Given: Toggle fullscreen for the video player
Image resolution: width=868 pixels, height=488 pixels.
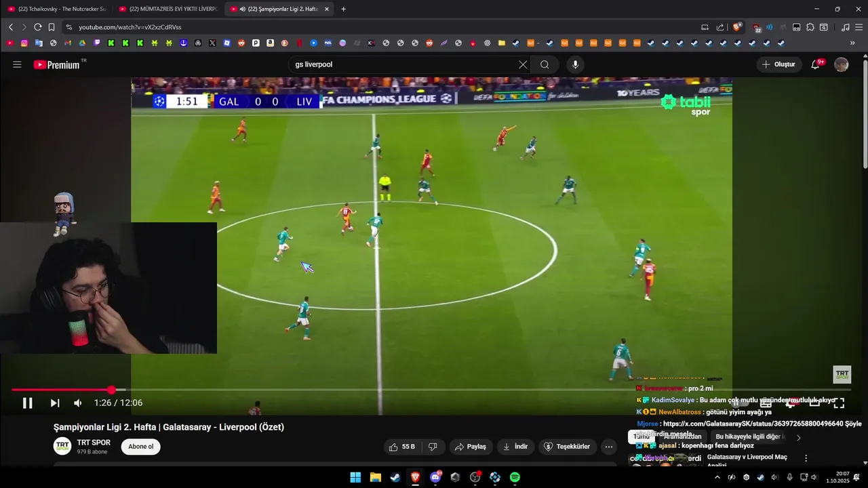Looking at the screenshot, I should coord(839,403).
